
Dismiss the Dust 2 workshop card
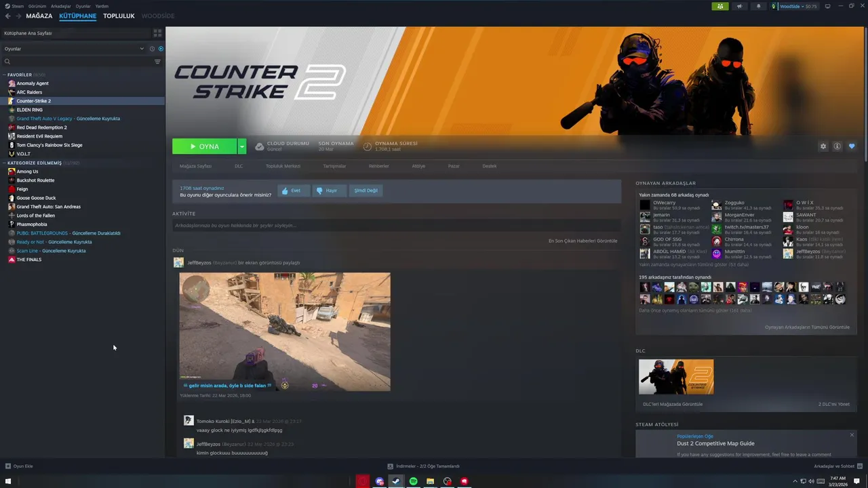(852, 434)
